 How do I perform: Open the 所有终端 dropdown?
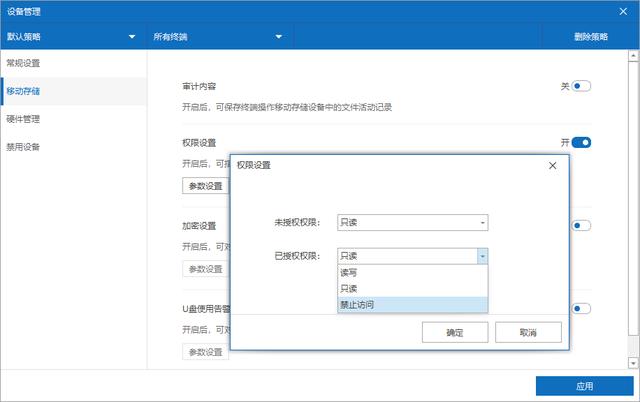pyautogui.click(x=220, y=37)
